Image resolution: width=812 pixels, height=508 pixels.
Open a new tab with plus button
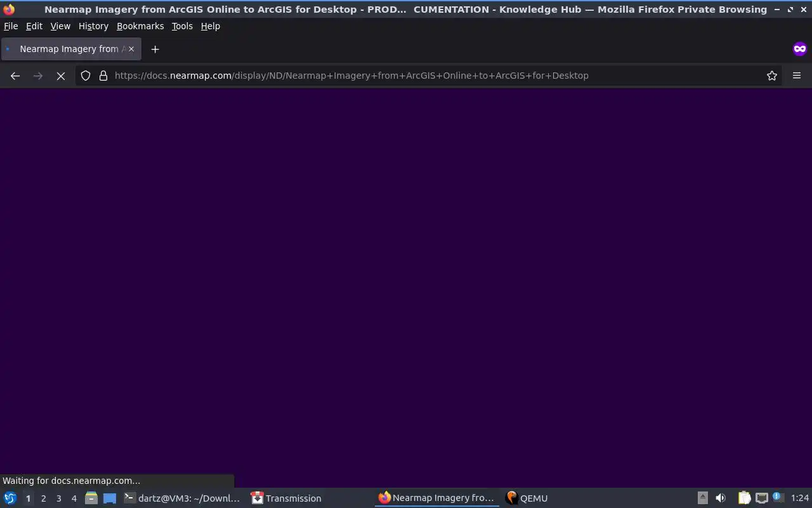(155, 49)
